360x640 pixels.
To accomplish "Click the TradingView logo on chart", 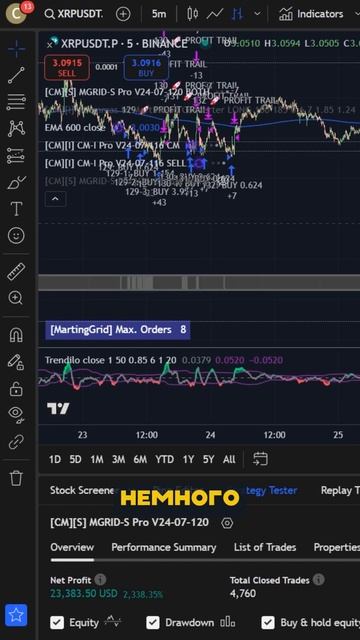I will click(58, 408).
